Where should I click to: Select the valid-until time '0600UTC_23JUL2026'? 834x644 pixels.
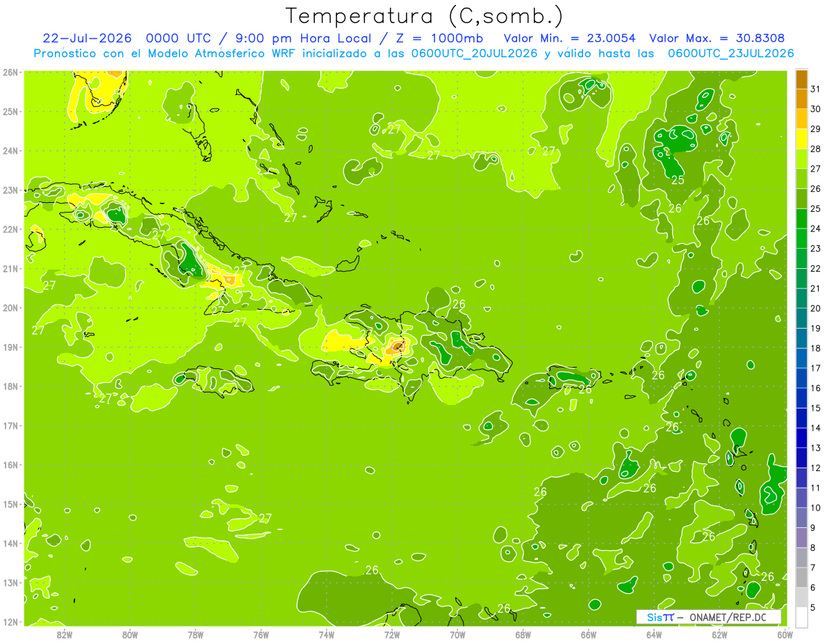[730, 53]
